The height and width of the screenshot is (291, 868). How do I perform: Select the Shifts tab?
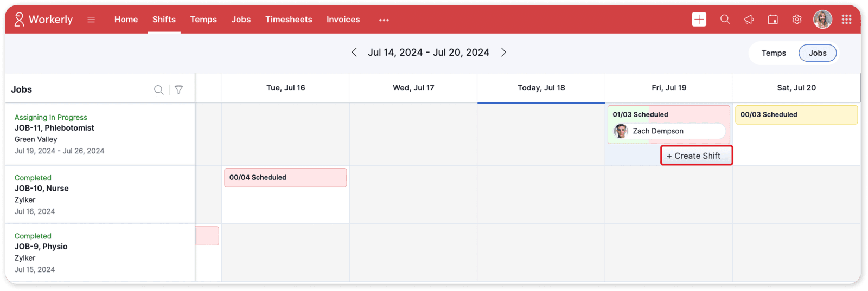pos(164,20)
